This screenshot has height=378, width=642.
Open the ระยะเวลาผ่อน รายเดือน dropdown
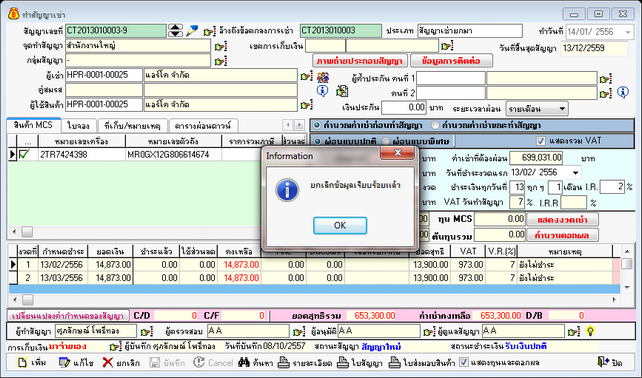tap(562, 109)
